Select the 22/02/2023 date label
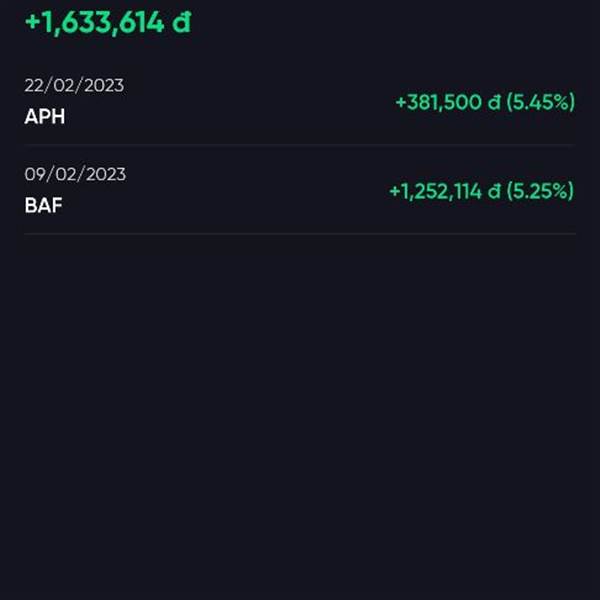The height and width of the screenshot is (600, 600). pyautogui.click(x=74, y=85)
